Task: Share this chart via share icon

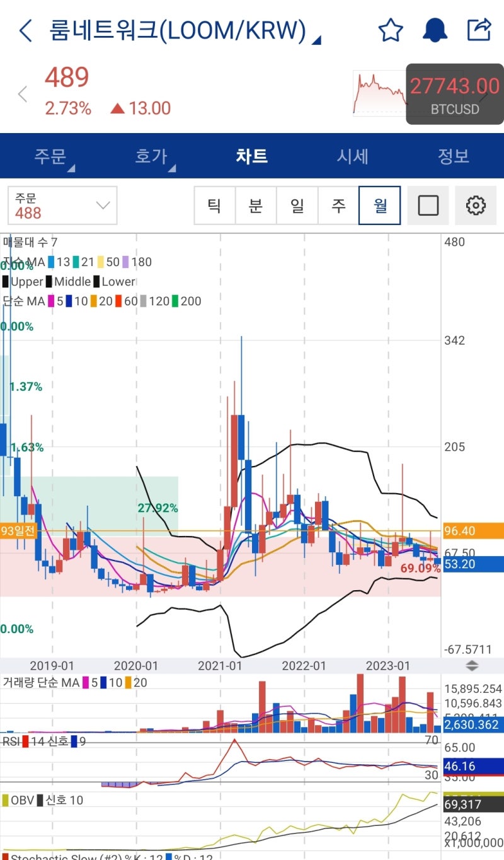Action: point(479,30)
